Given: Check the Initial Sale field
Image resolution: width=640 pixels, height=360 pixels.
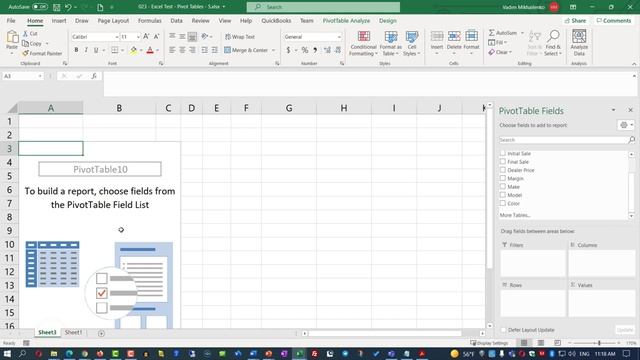Looking at the screenshot, I should (503, 153).
